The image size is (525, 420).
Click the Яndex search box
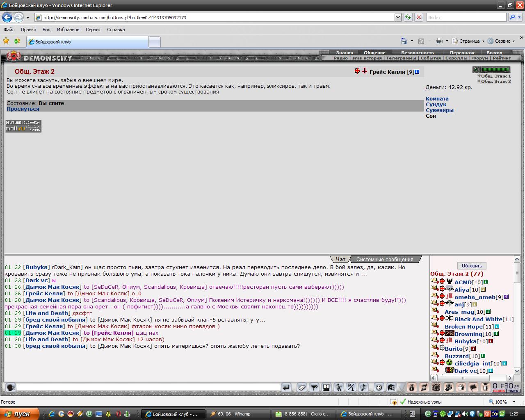point(466,17)
